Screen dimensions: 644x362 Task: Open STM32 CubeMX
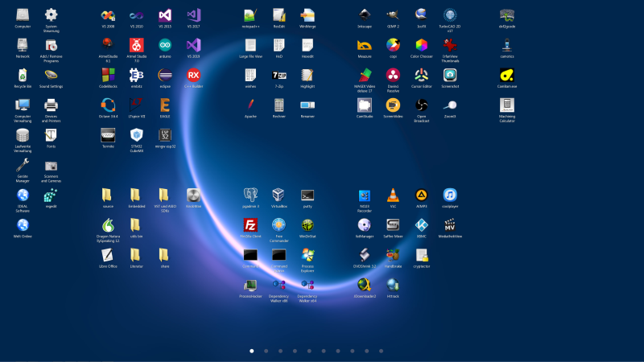pyautogui.click(x=136, y=135)
